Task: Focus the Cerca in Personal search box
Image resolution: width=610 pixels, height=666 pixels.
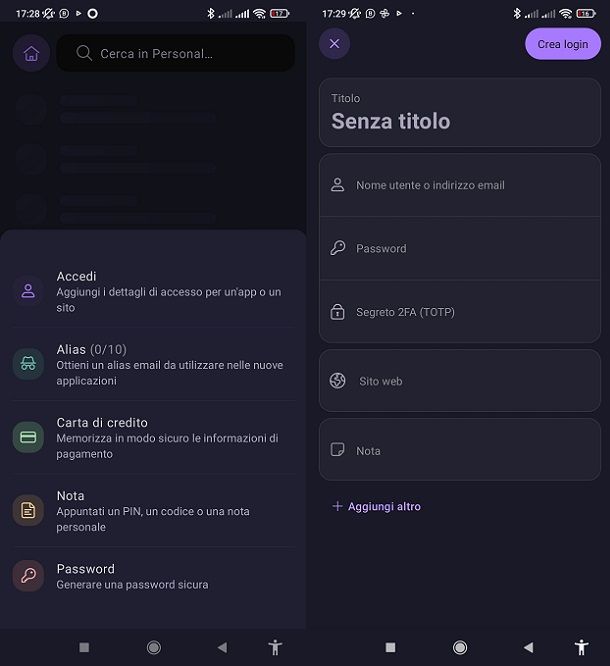Action: click(x=175, y=53)
